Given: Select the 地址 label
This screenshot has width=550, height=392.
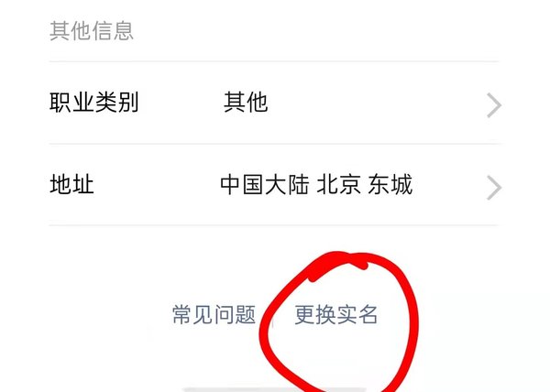Looking at the screenshot, I should click(71, 184).
